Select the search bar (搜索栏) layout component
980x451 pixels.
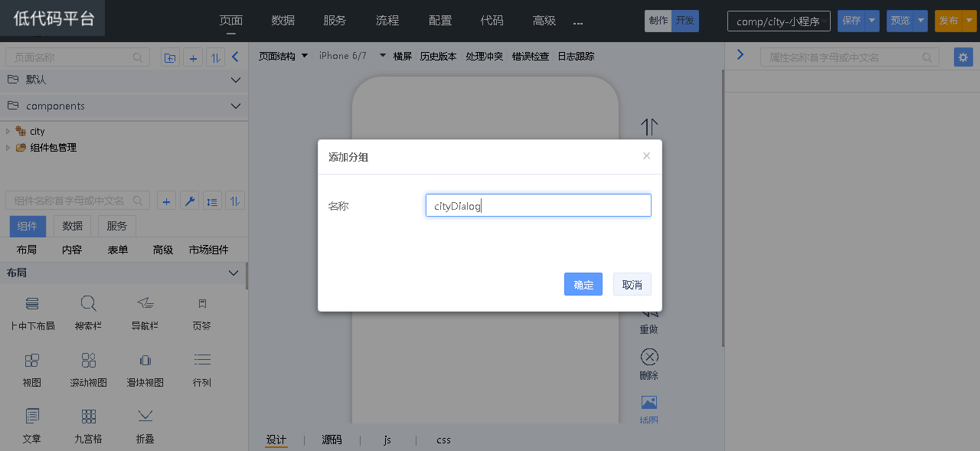[x=88, y=312]
